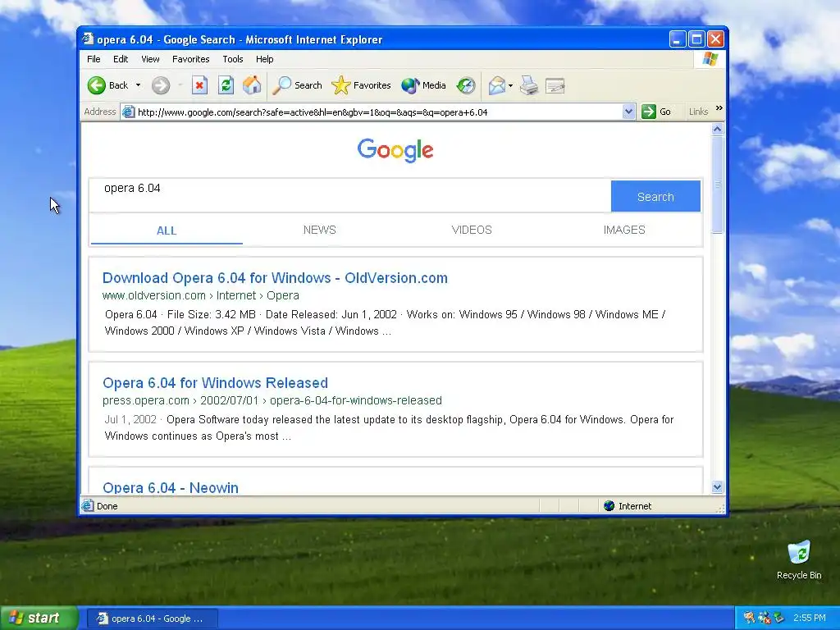Click the second system tray icon
The height and width of the screenshot is (630, 840).
pyautogui.click(x=764, y=618)
